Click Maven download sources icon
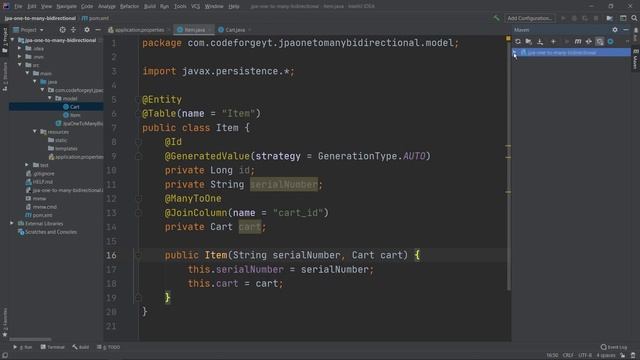640x360 pixels. click(x=540, y=42)
